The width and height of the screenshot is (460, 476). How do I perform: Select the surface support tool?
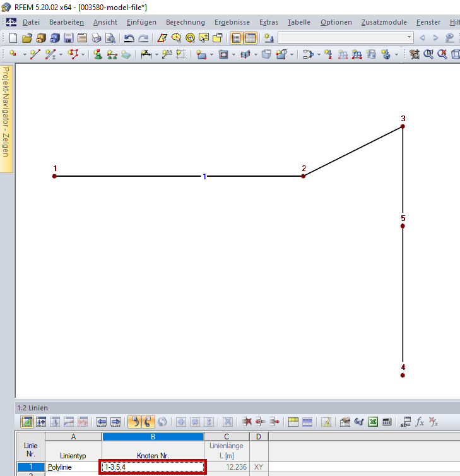pos(126,54)
